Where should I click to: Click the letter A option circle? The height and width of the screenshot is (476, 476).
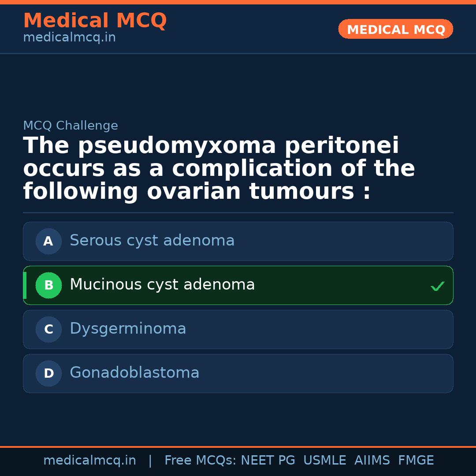48,241
